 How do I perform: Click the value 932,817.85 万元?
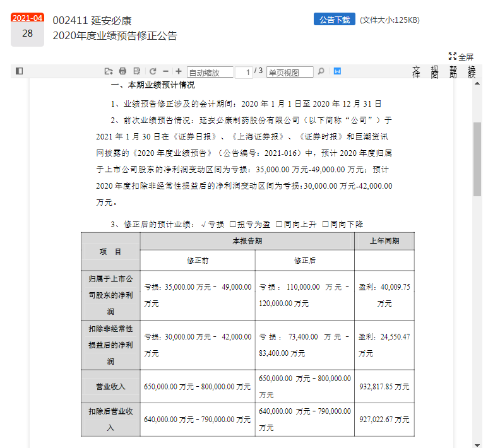point(384,386)
